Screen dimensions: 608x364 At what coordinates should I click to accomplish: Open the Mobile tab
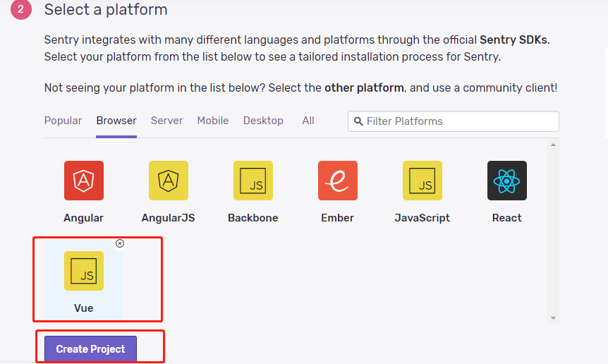pos(213,121)
